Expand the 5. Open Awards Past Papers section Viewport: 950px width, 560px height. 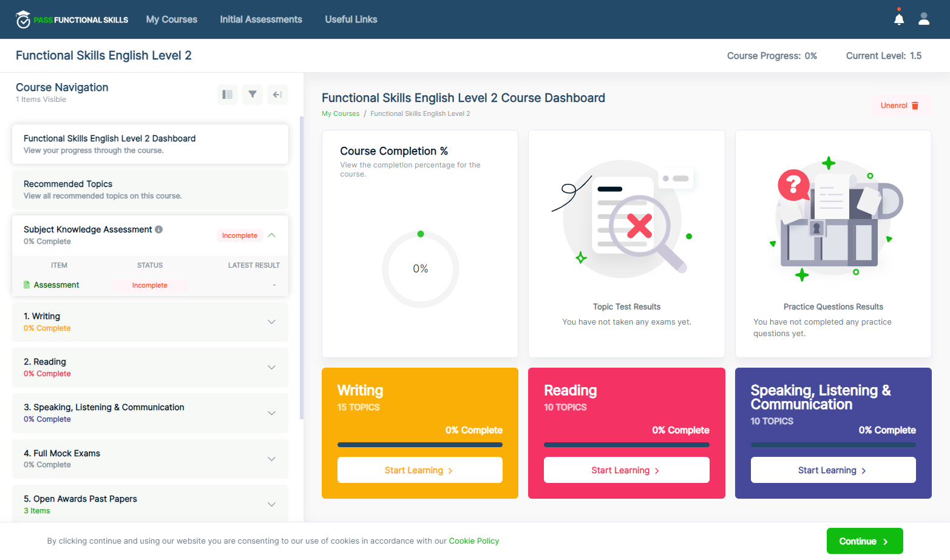click(272, 505)
